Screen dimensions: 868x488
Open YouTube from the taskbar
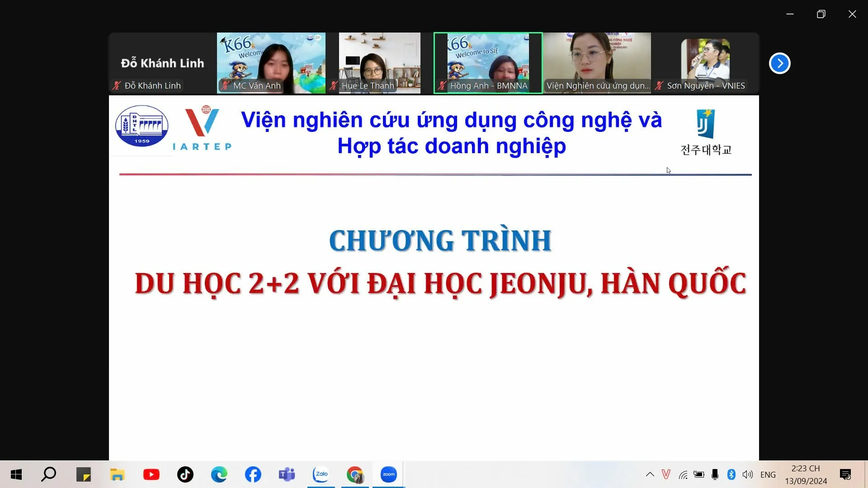tap(151, 474)
